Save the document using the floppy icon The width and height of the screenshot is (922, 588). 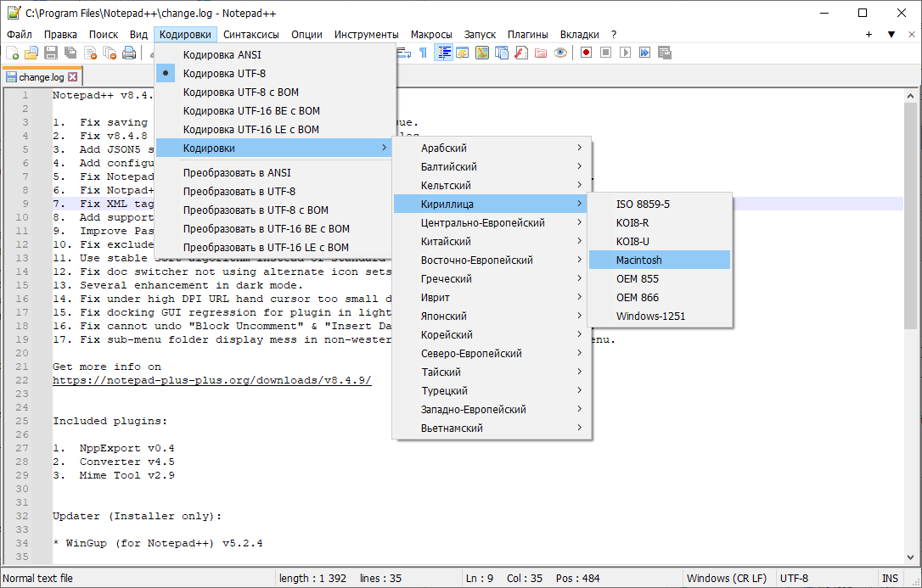pos(51,53)
